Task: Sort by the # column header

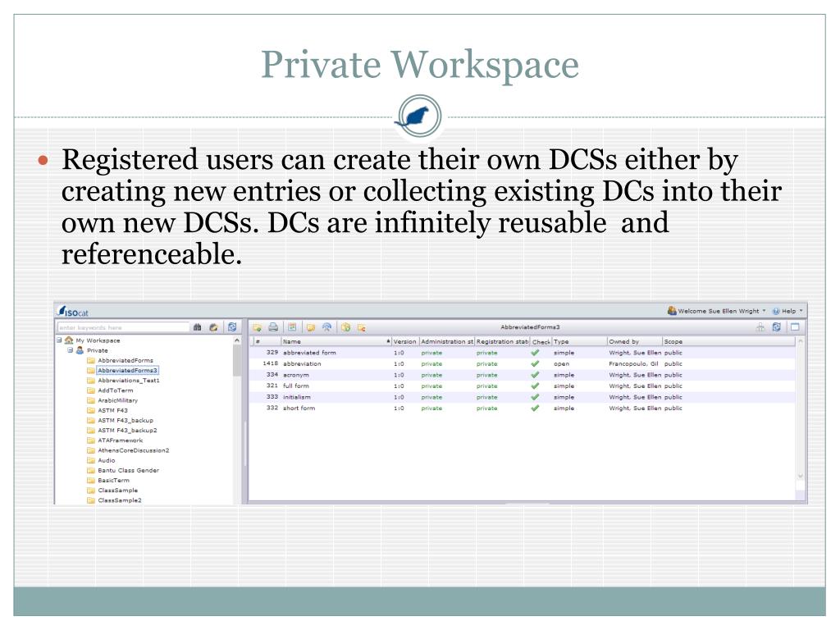Action: [x=267, y=341]
